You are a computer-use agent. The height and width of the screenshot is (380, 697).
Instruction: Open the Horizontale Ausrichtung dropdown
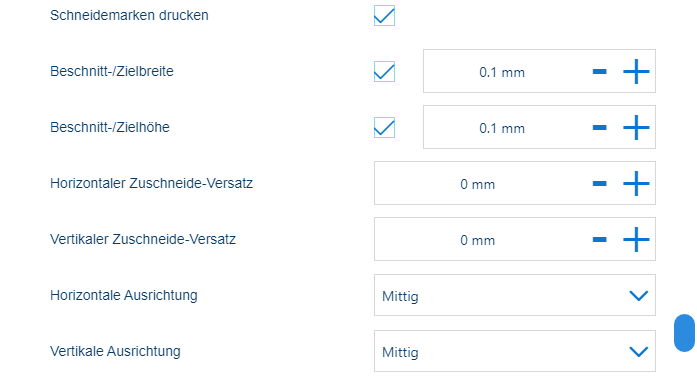click(x=515, y=295)
